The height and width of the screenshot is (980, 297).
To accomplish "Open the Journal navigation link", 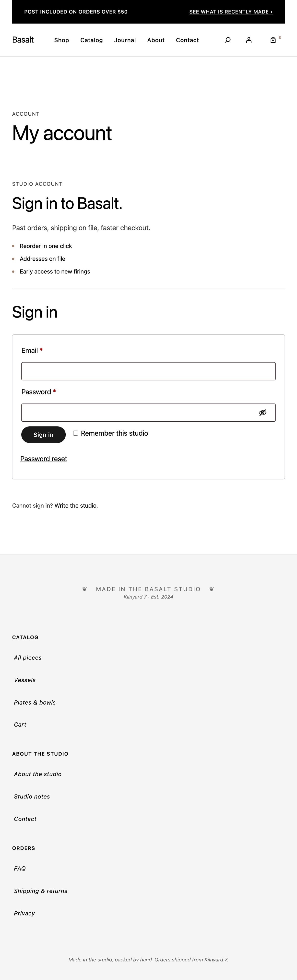I will click(125, 40).
